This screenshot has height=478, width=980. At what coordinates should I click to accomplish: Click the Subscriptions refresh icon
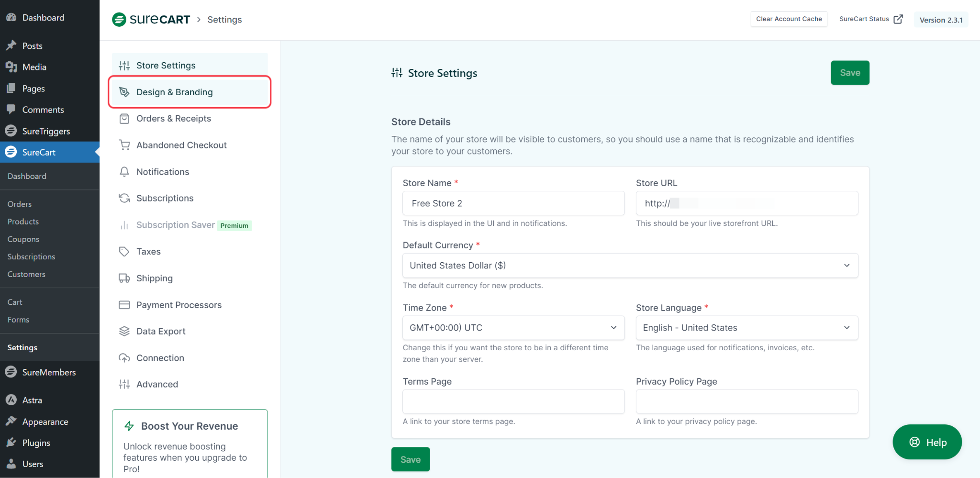click(x=124, y=198)
